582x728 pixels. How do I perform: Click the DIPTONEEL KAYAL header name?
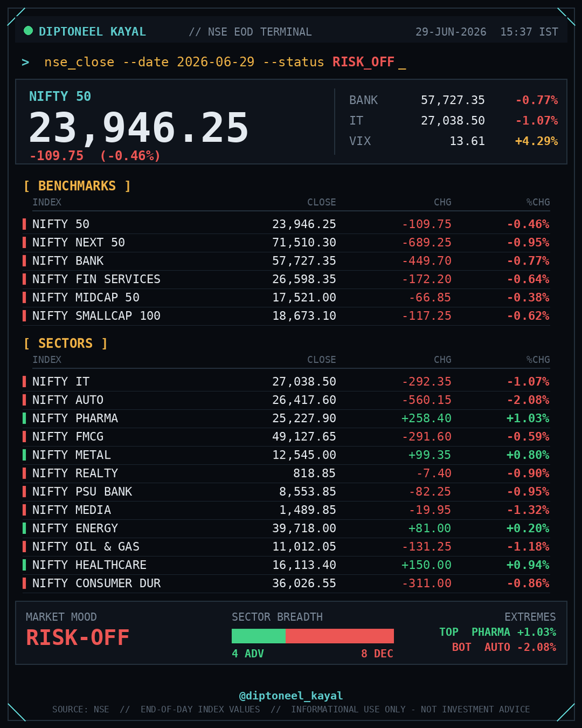coord(92,32)
